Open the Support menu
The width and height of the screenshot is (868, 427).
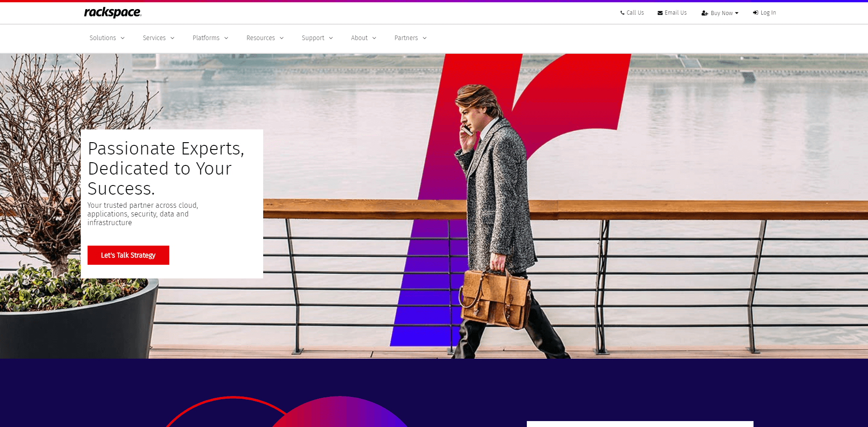click(313, 38)
